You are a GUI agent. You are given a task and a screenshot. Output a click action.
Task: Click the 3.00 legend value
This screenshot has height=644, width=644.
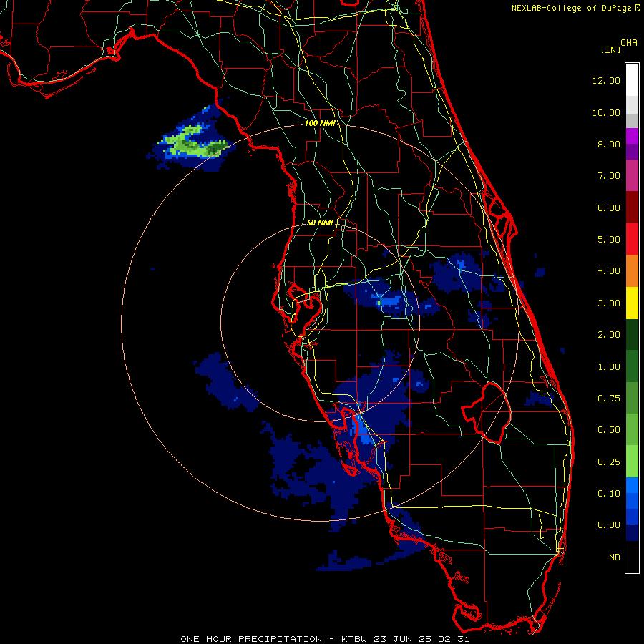pyautogui.click(x=609, y=303)
